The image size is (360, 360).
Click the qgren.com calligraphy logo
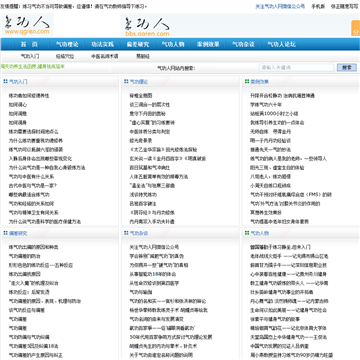28,25
